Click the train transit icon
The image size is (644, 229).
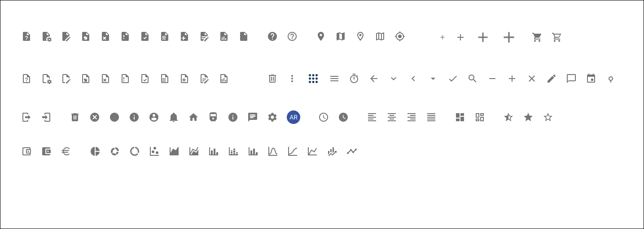(x=213, y=117)
